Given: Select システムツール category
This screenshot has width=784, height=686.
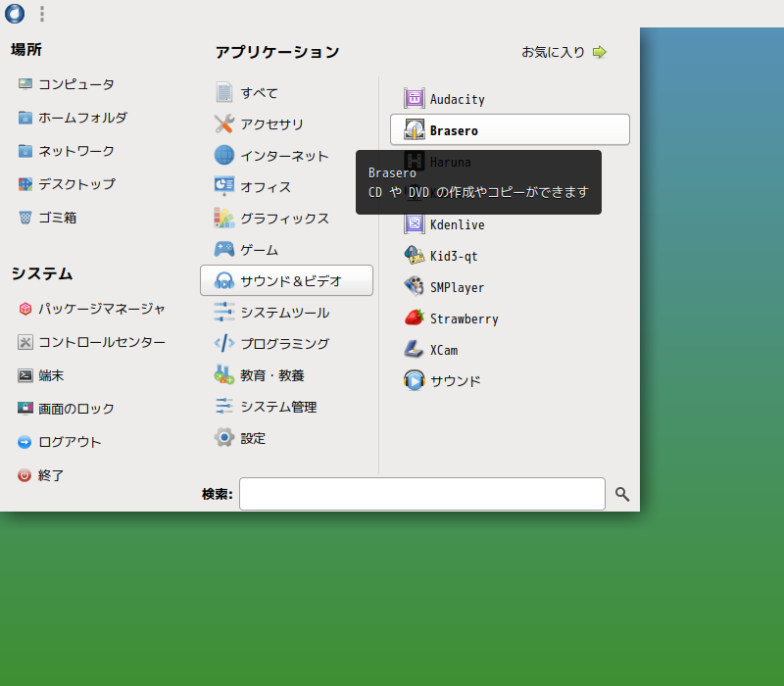Looking at the screenshot, I should pos(286,312).
